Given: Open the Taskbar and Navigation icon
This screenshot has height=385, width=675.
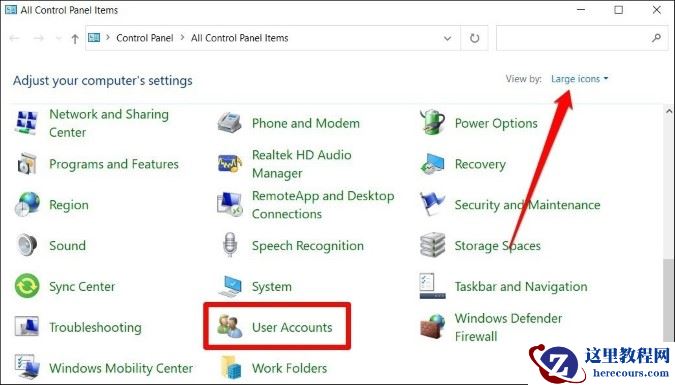Looking at the screenshot, I should pyautogui.click(x=432, y=286).
